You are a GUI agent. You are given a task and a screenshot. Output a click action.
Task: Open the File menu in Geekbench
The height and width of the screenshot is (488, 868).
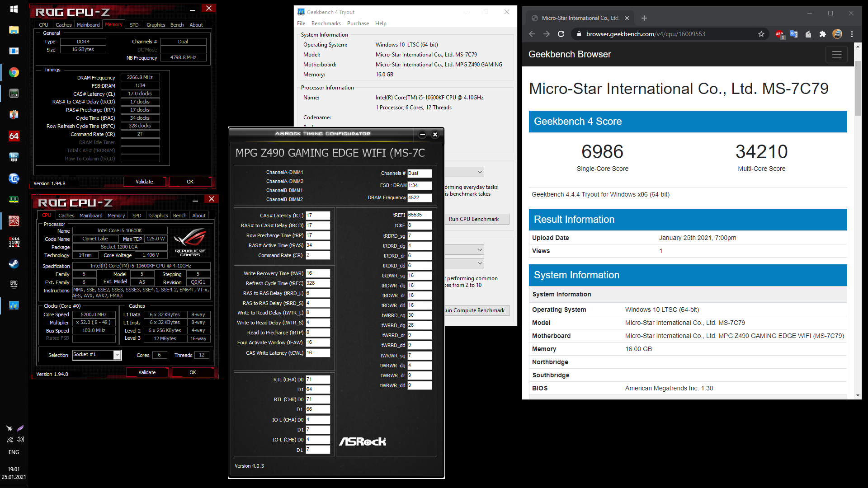[301, 23]
